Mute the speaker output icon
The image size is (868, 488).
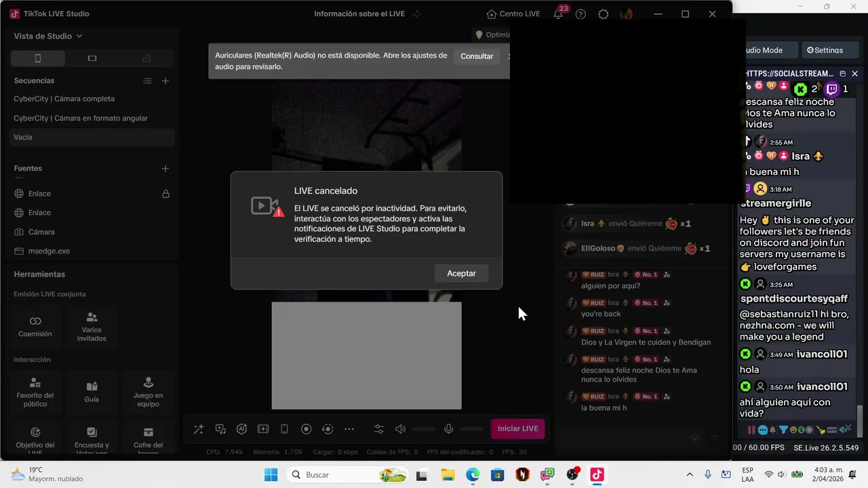click(x=400, y=429)
